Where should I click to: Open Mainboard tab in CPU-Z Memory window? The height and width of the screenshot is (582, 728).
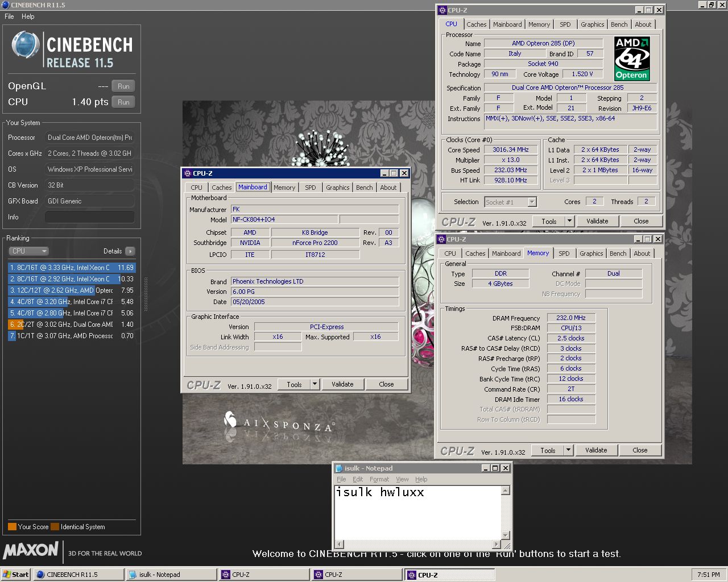click(506, 253)
